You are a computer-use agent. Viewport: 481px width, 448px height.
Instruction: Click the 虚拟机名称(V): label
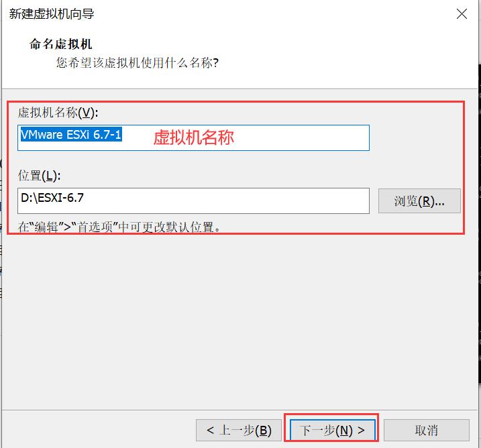tap(58, 113)
